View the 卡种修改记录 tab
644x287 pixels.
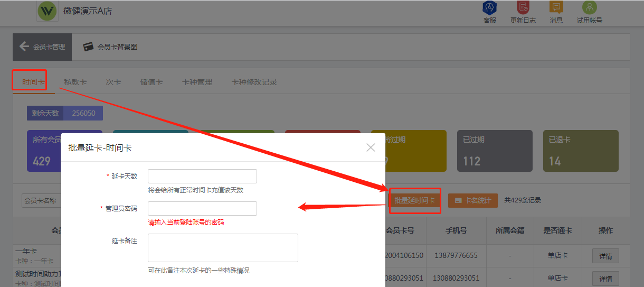pyautogui.click(x=254, y=82)
